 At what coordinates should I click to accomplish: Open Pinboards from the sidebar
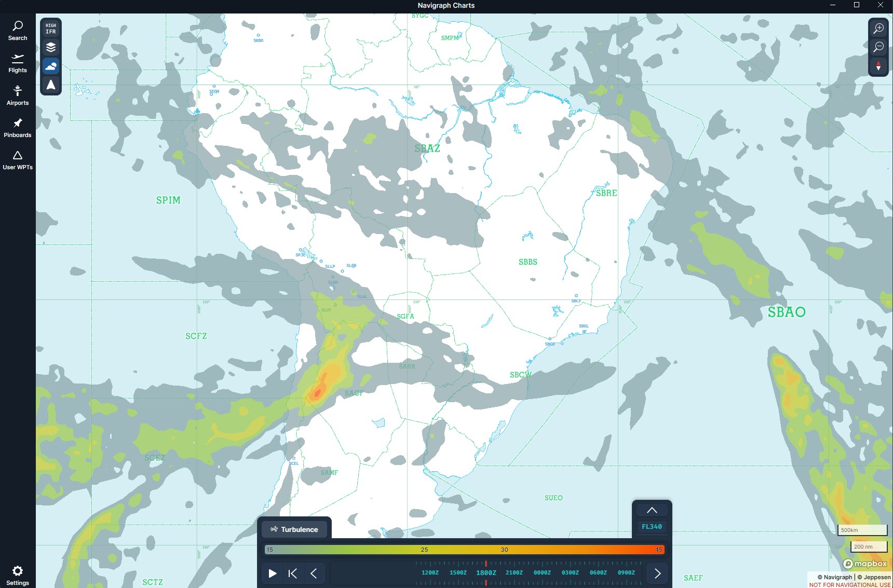click(18, 128)
